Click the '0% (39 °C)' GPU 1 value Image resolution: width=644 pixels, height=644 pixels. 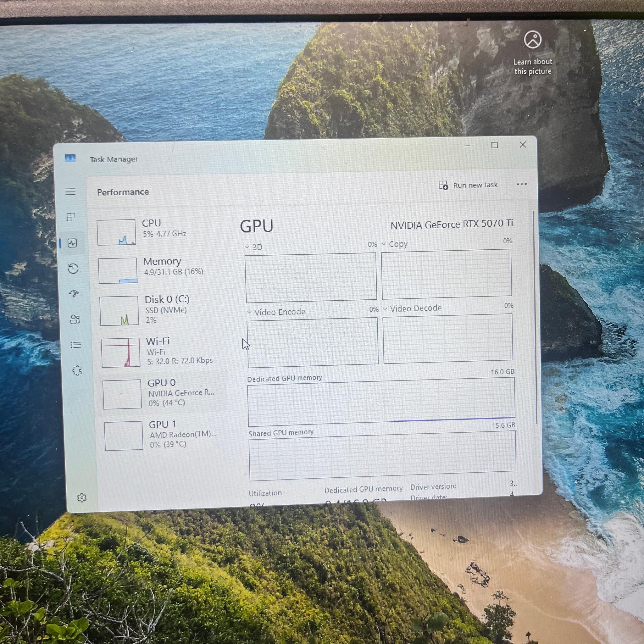coord(168,444)
